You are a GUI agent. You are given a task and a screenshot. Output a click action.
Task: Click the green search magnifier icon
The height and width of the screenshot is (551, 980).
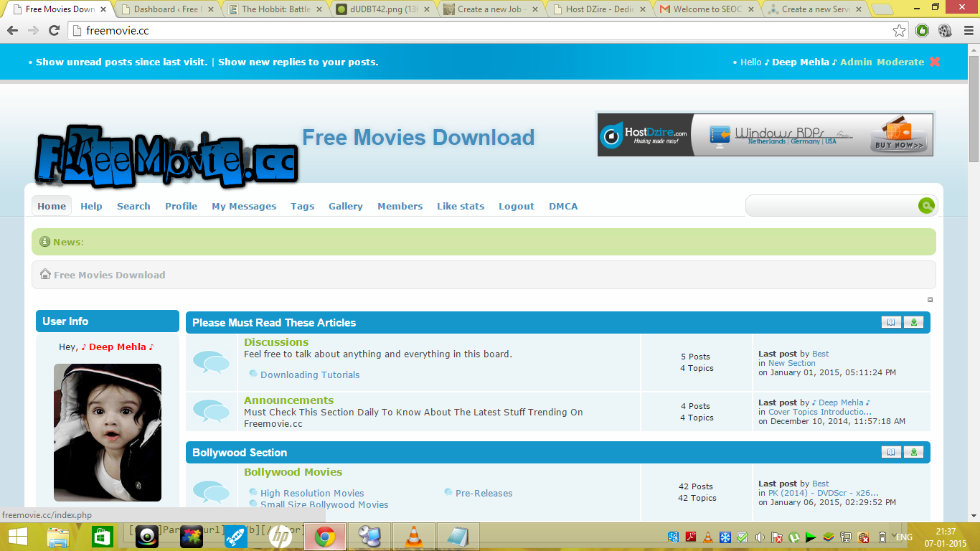(x=926, y=206)
